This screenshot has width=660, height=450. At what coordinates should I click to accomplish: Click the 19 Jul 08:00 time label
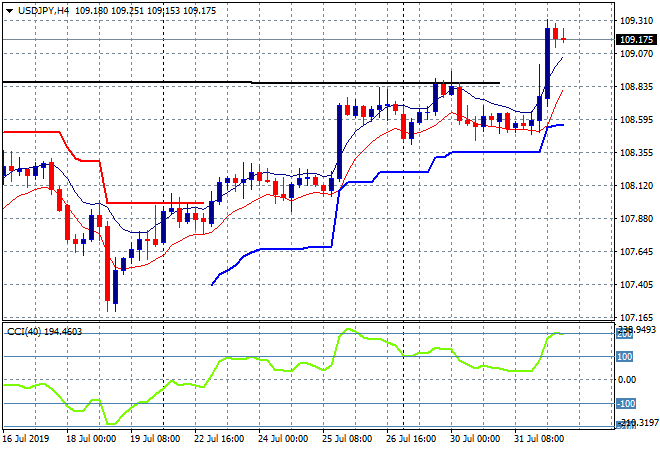point(155,439)
